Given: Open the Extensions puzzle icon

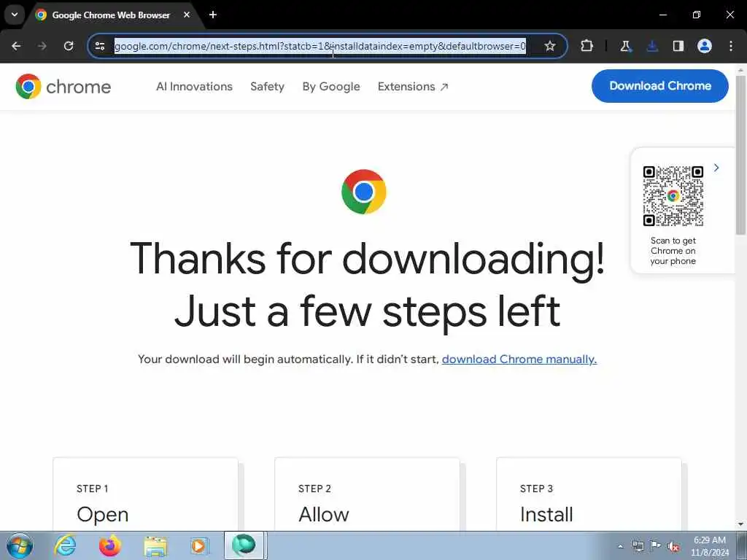Looking at the screenshot, I should (587, 46).
